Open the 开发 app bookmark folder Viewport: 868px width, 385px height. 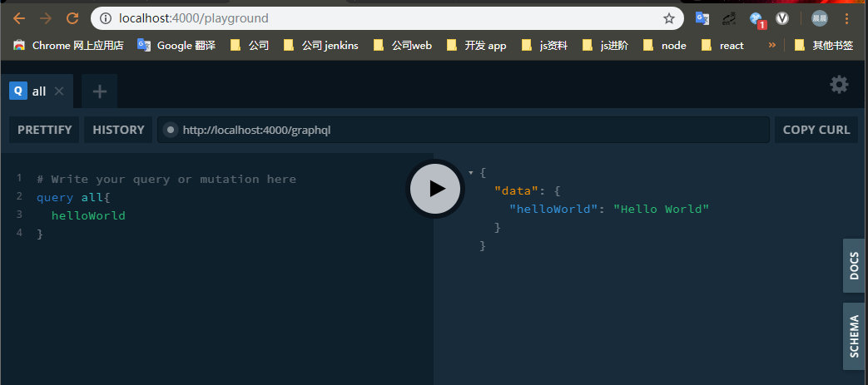(476, 46)
